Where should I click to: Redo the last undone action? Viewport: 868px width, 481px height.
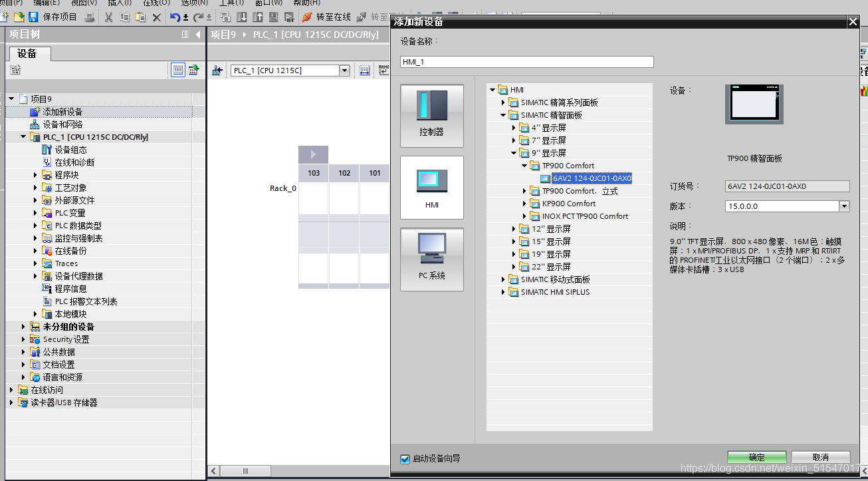pos(198,17)
